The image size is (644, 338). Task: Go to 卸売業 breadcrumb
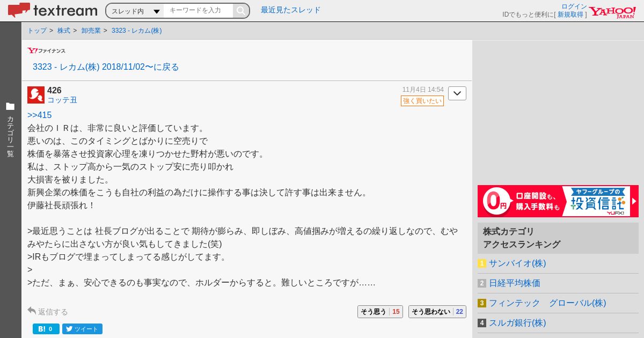click(91, 31)
